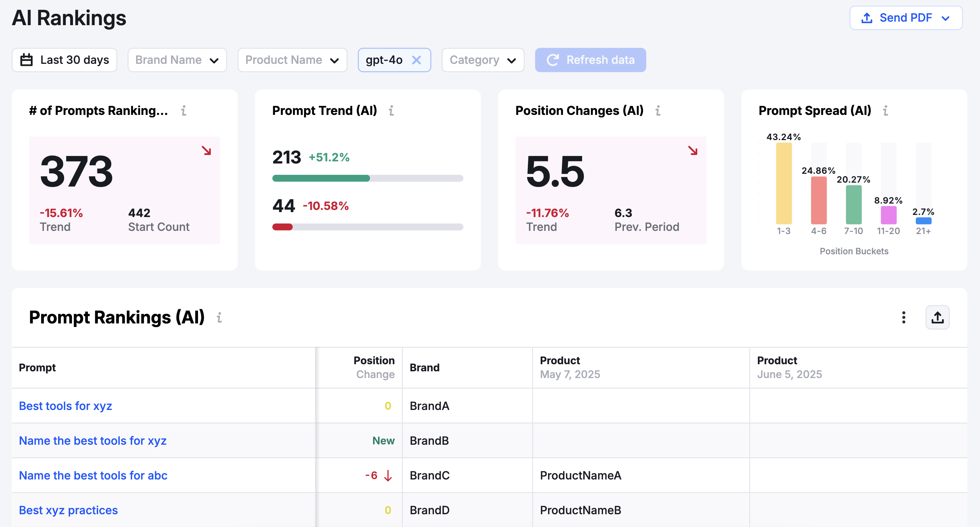Image resolution: width=980 pixels, height=527 pixels.
Task: Open the 'Best tools for xyz' prompt link
Action: 65,406
